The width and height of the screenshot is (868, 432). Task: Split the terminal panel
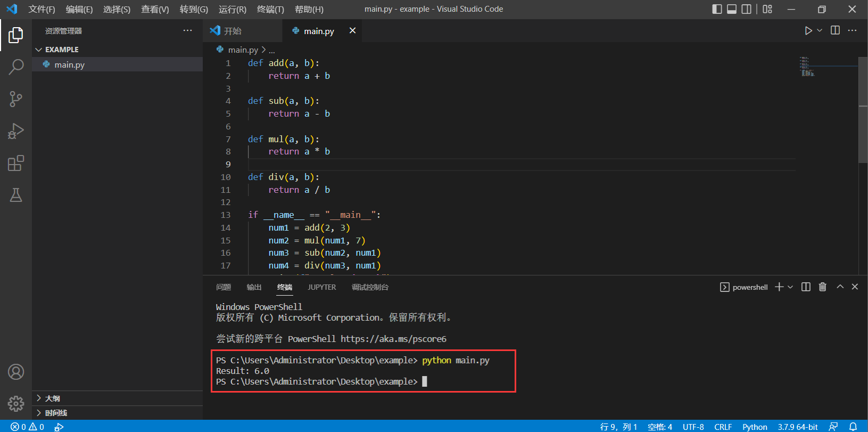click(806, 287)
